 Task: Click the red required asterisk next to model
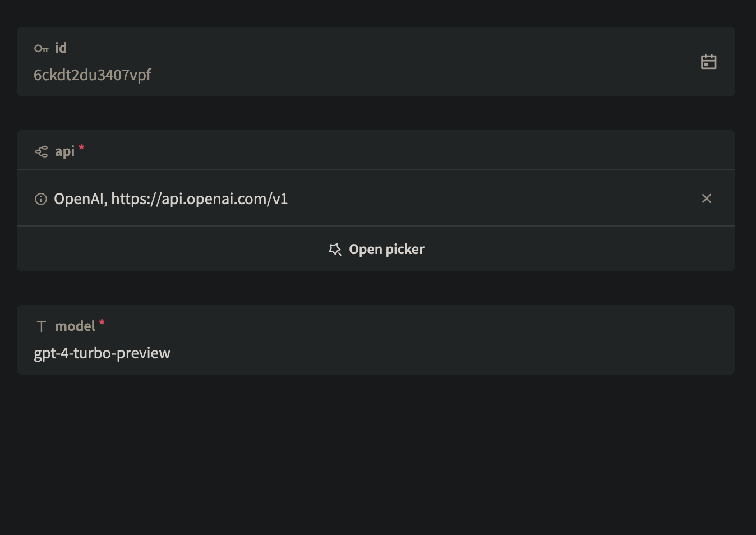point(102,323)
